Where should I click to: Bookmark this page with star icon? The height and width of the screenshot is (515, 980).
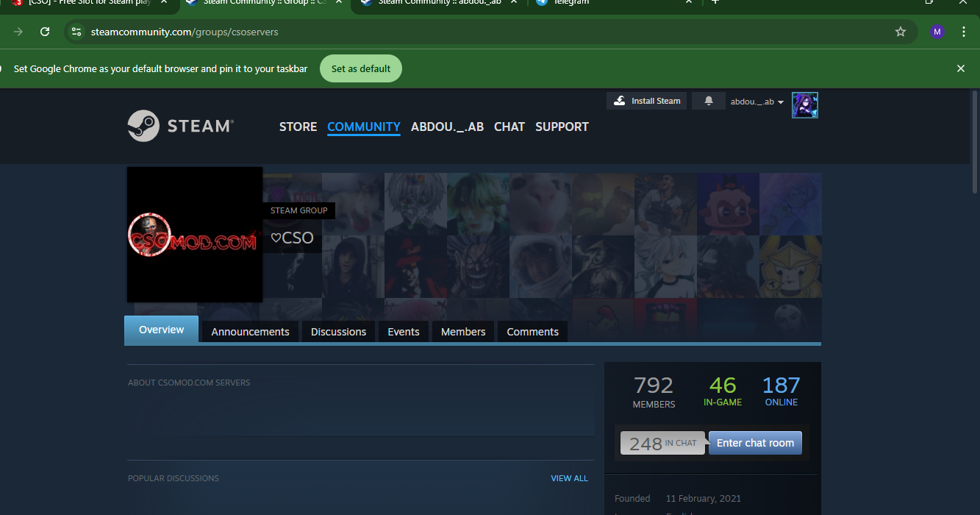click(900, 32)
